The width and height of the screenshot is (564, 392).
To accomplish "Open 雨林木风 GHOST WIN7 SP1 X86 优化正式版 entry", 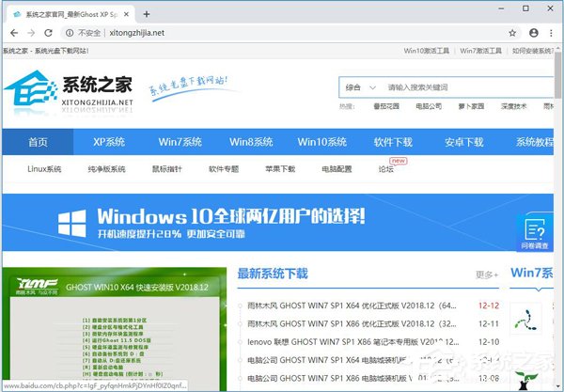I will click(x=352, y=323).
